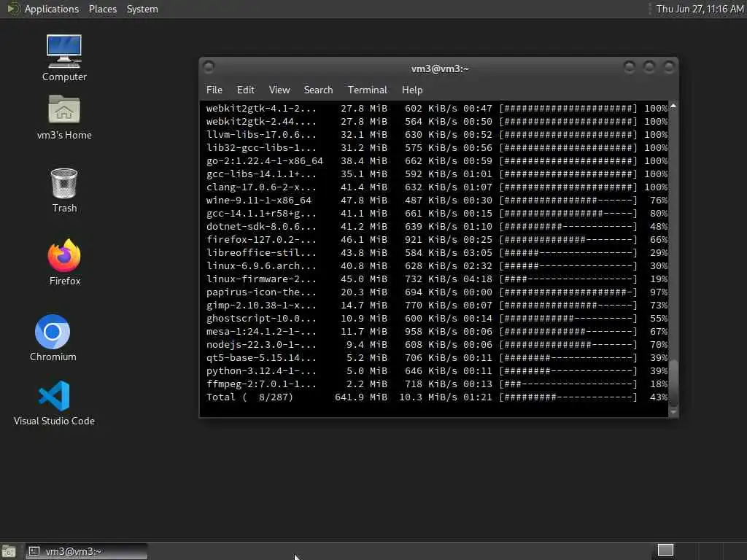
Task: Click the webkit2gtk-2.44.... line
Action: [x=261, y=122]
